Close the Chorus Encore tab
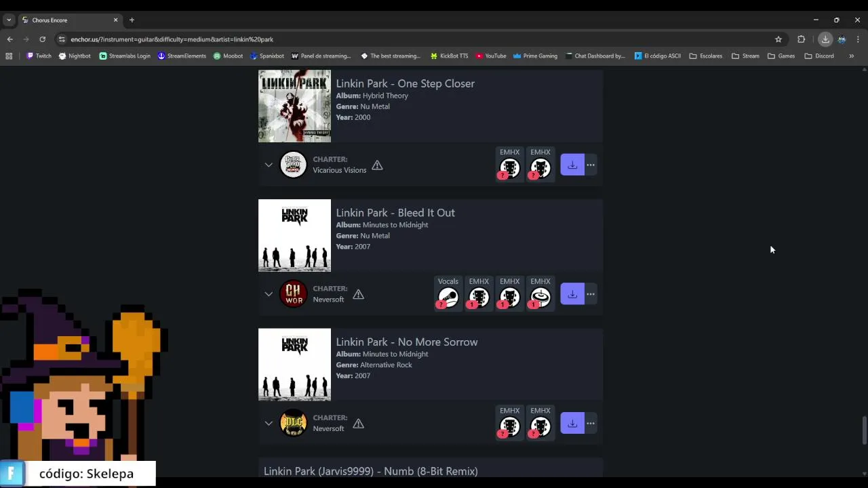The image size is (868, 488). pyautogui.click(x=115, y=20)
